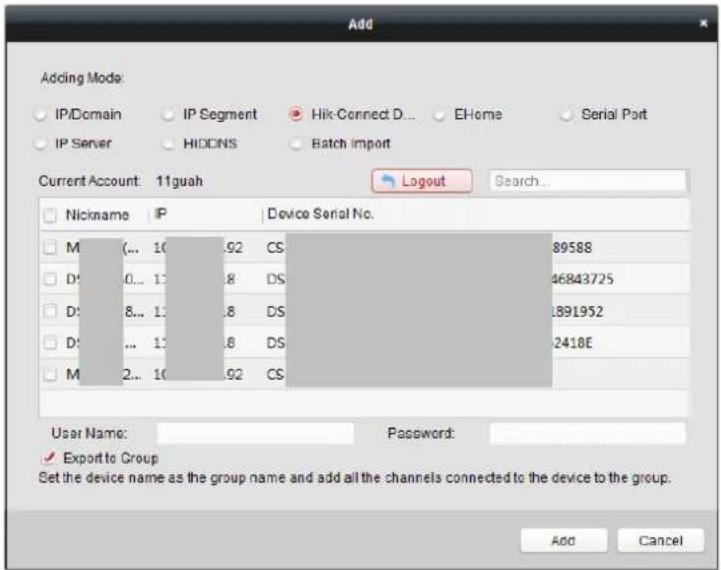This screenshot has height=570, width=721.
Task: Check the device row ending in 89588
Action: click(50, 247)
